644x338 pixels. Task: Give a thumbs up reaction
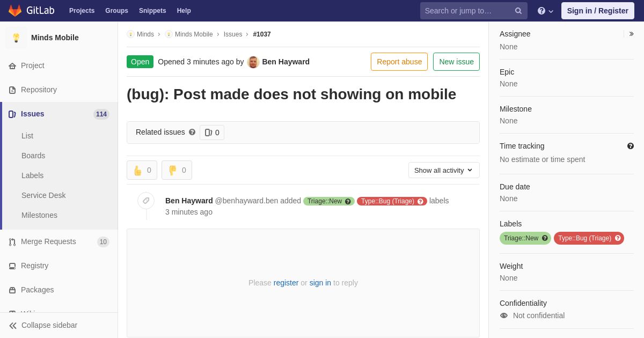(x=142, y=170)
